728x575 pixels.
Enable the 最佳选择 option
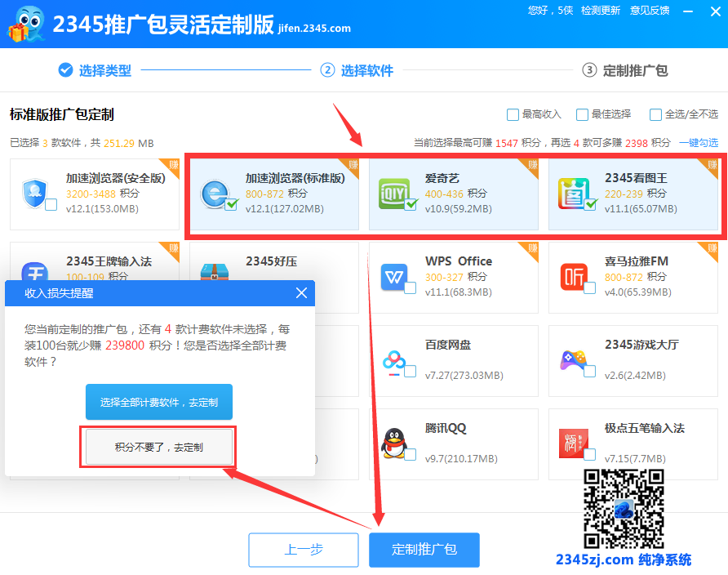point(582,114)
